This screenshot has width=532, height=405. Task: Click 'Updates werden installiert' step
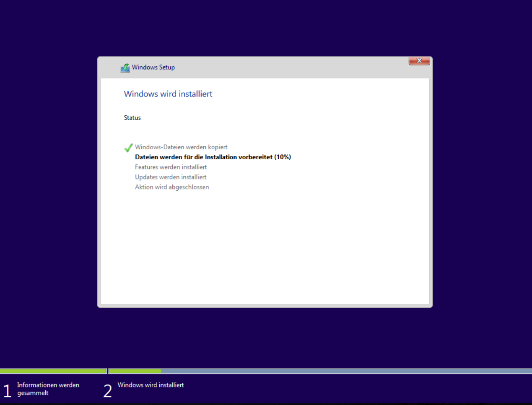click(x=171, y=177)
